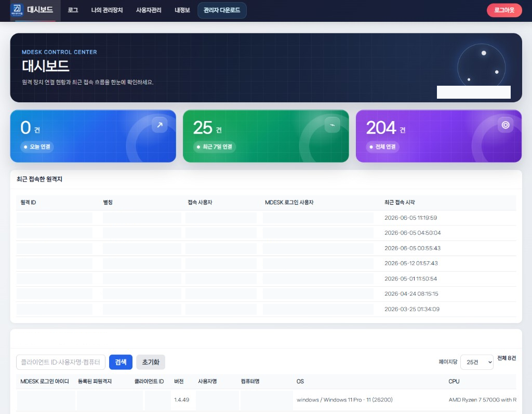This screenshot has height=414, width=532.
Task: Click the target icon on 전체 연결 card
Action: click(x=505, y=125)
